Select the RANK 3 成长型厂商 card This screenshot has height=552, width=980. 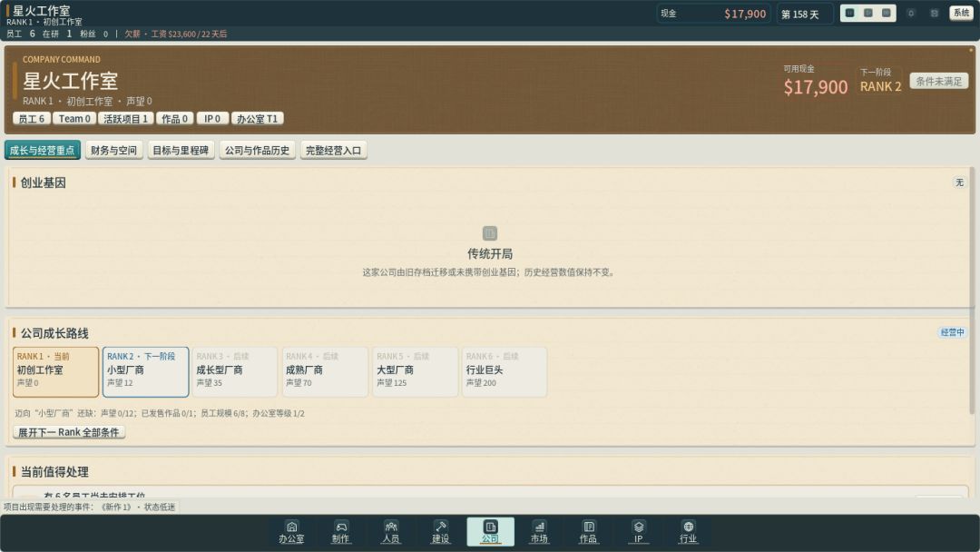(x=235, y=372)
